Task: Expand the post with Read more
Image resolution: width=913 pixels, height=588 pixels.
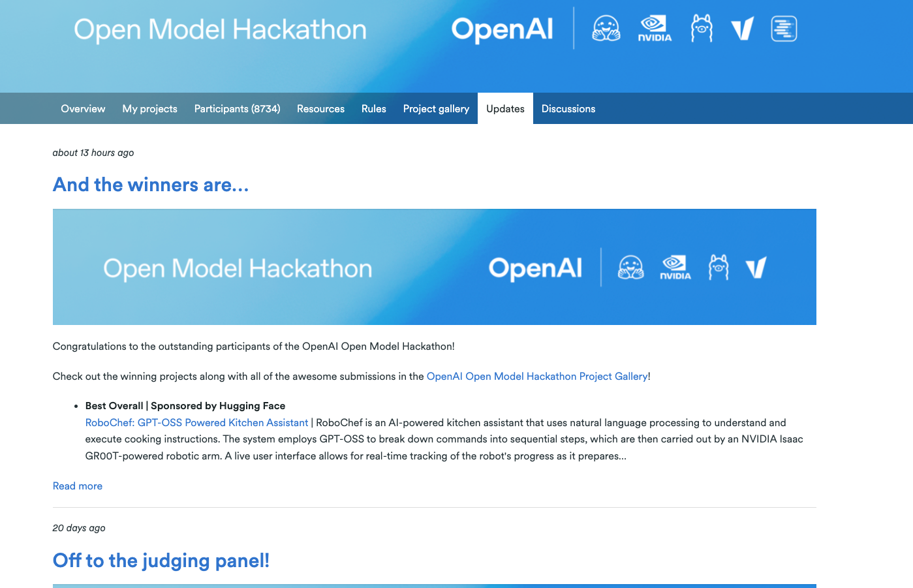Action: (77, 486)
